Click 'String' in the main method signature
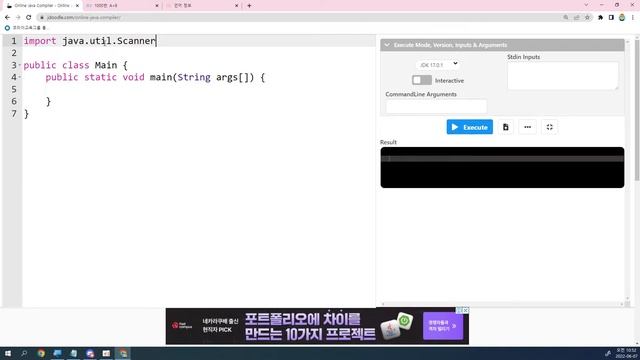 point(194,77)
